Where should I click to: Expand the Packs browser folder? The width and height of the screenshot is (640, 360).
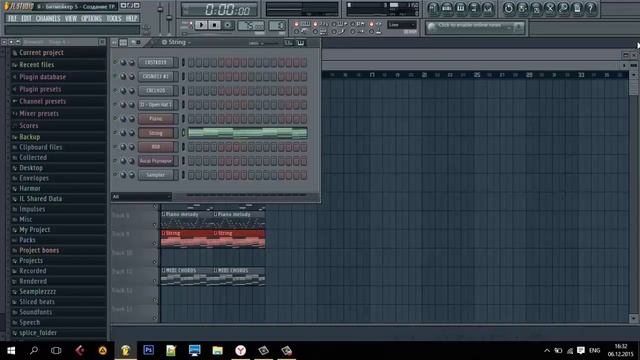tap(27, 240)
